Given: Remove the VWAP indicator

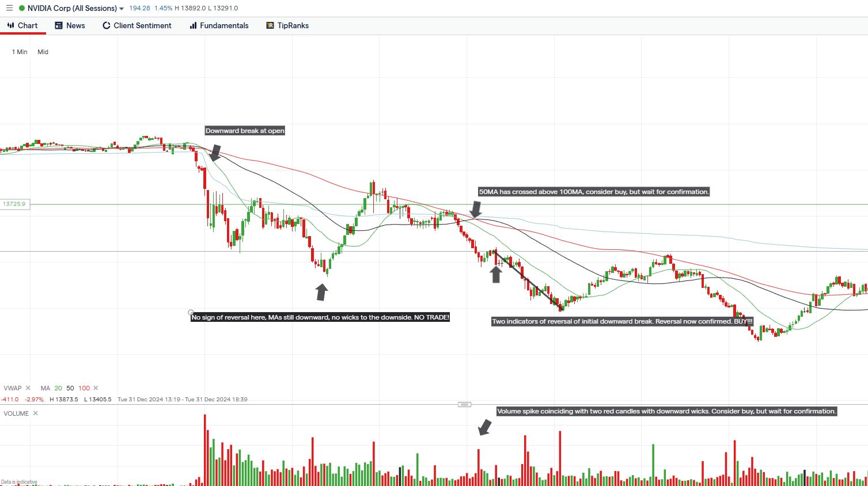Looking at the screenshot, I should click(28, 388).
